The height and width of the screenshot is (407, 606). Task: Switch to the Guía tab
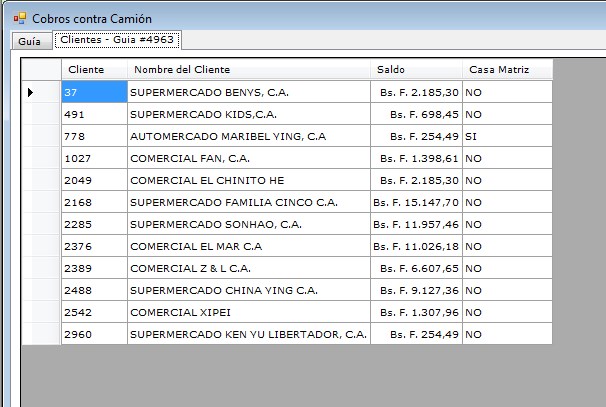coord(32,41)
